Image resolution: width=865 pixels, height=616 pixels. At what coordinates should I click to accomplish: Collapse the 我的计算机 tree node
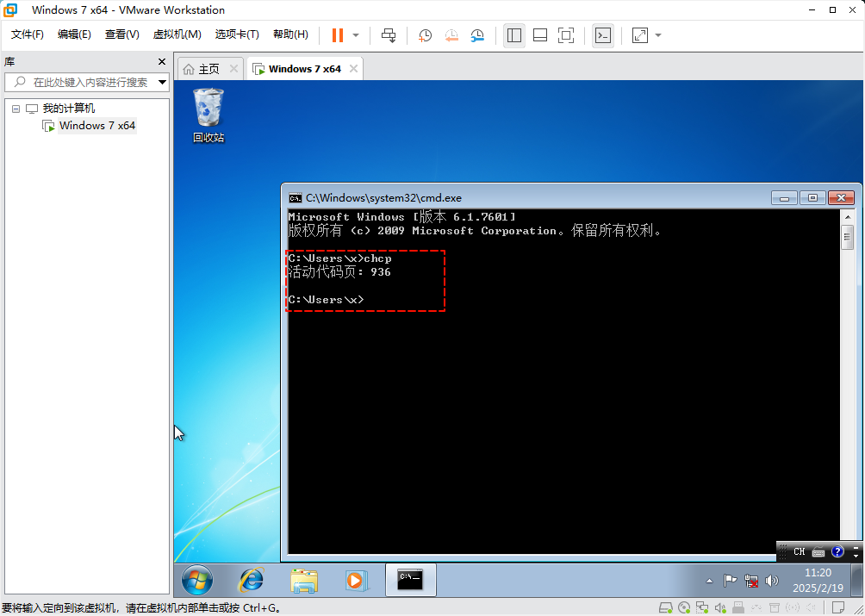pos(15,108)
